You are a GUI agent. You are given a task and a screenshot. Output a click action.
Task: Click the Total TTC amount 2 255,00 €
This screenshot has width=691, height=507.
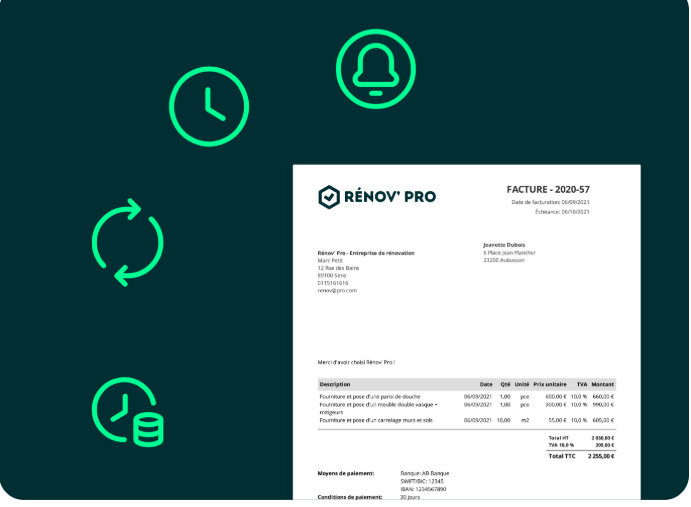[x=601, y=456]
